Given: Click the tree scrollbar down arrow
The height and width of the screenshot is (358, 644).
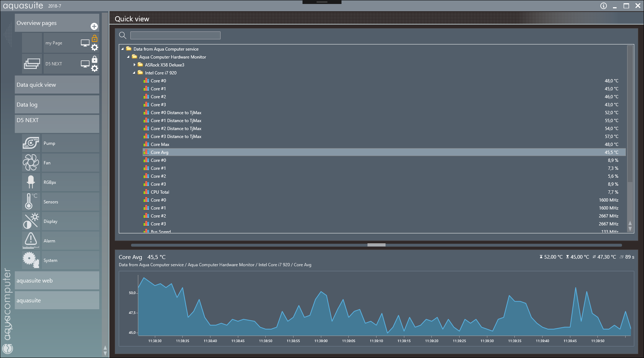Looking at the screenshot, I should pyautogui.click(x=630, y=229).
